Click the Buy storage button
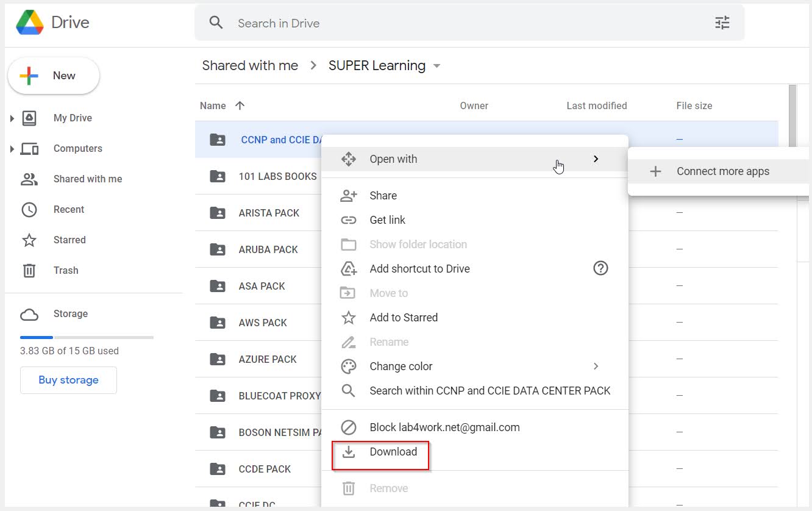The image size is (812, 511). coord(68,380)
